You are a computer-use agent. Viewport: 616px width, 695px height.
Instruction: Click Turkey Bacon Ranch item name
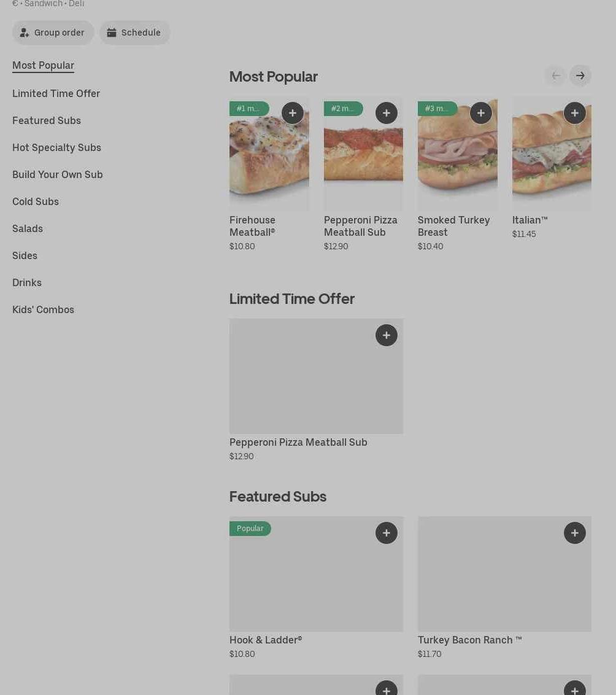point(469,640)
